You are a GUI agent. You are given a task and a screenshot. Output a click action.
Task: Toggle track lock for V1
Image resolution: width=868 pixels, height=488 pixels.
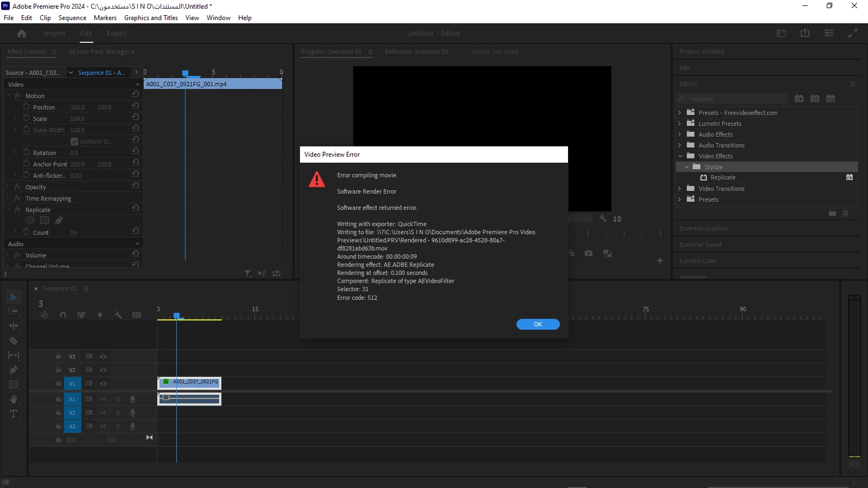point(59,383)
